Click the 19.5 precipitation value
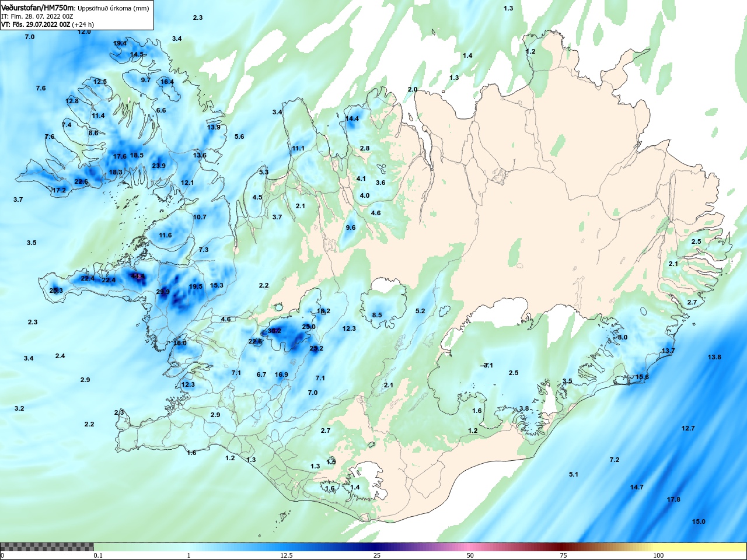 point(196,286)
